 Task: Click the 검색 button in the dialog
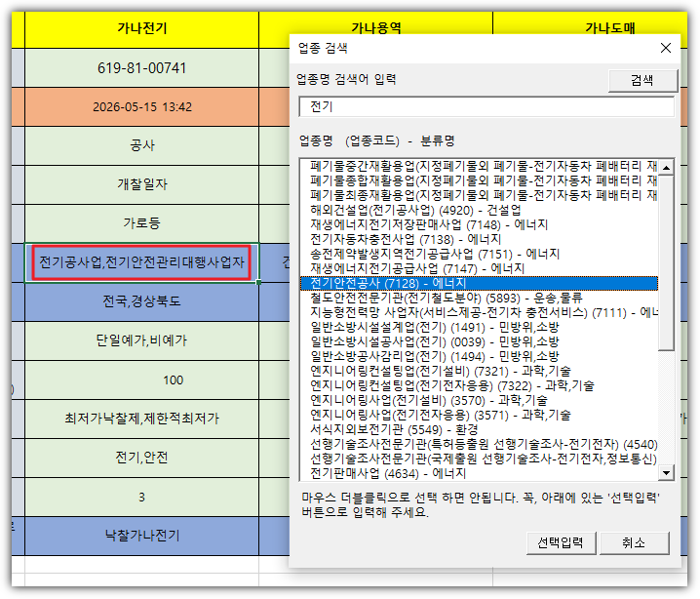642,80
